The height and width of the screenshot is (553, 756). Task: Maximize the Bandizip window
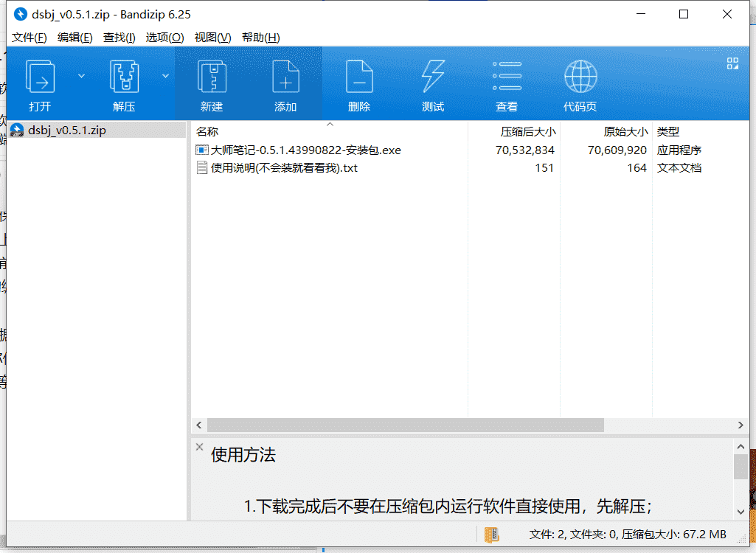tap(684, 14)
